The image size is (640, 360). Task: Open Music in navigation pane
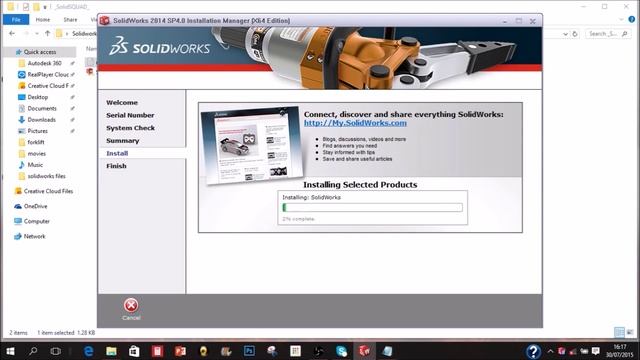[35, 165]
